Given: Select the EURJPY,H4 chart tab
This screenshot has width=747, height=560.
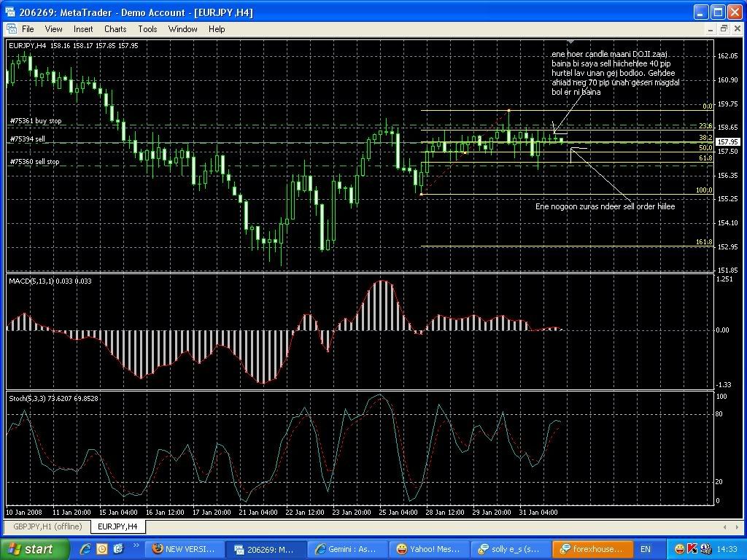Looking at the screenshot, I should (117, 526).
